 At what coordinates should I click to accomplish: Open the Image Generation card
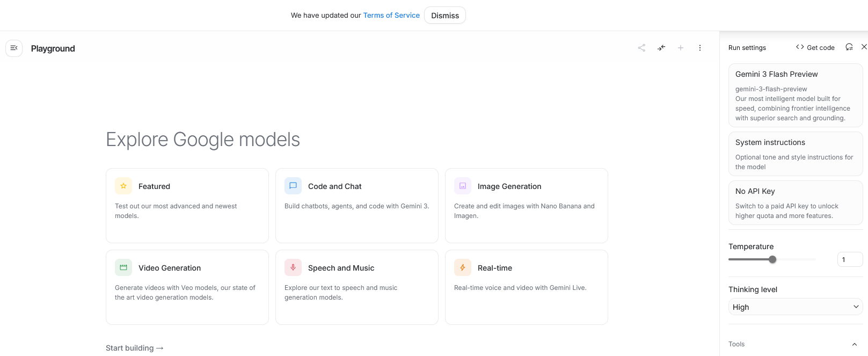(527, 206)
